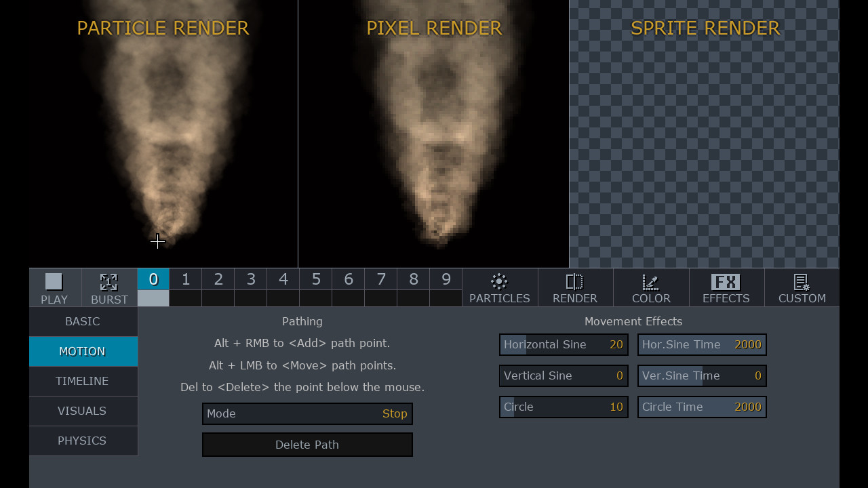Select the MOTION tab

tap(83, 351)
